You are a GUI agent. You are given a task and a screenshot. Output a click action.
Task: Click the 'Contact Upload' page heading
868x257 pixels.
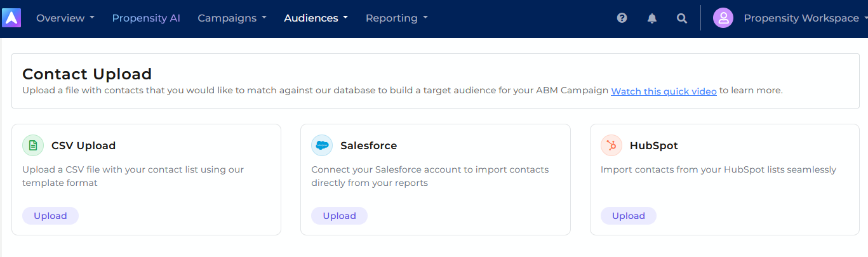tap(87, 74)
